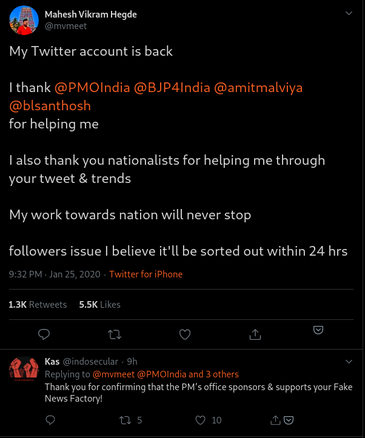Open Mahesh Vikram Hegde's profile picture

(24, 20)
